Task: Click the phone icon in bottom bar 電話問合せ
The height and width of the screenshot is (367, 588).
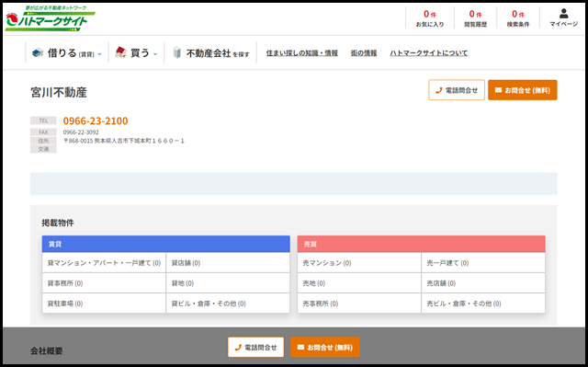Action: 238,348
